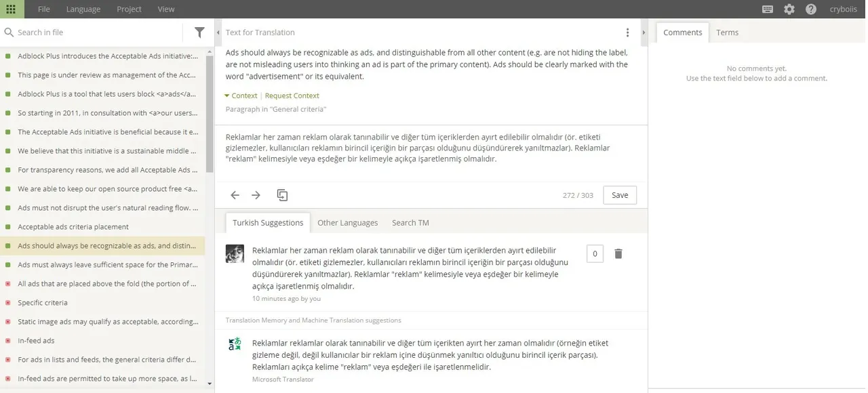The height and width of the screenshot is (393, 868).
Task: Select string 'We believe that this initiative'
Action: pyautogui.click(x=102, y=151)
